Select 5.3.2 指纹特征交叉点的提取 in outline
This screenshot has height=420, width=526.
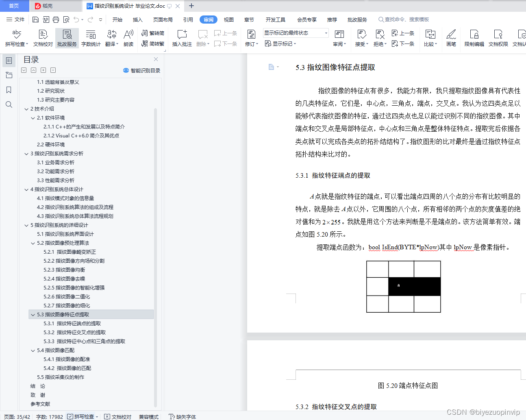[x=75, y=333]
